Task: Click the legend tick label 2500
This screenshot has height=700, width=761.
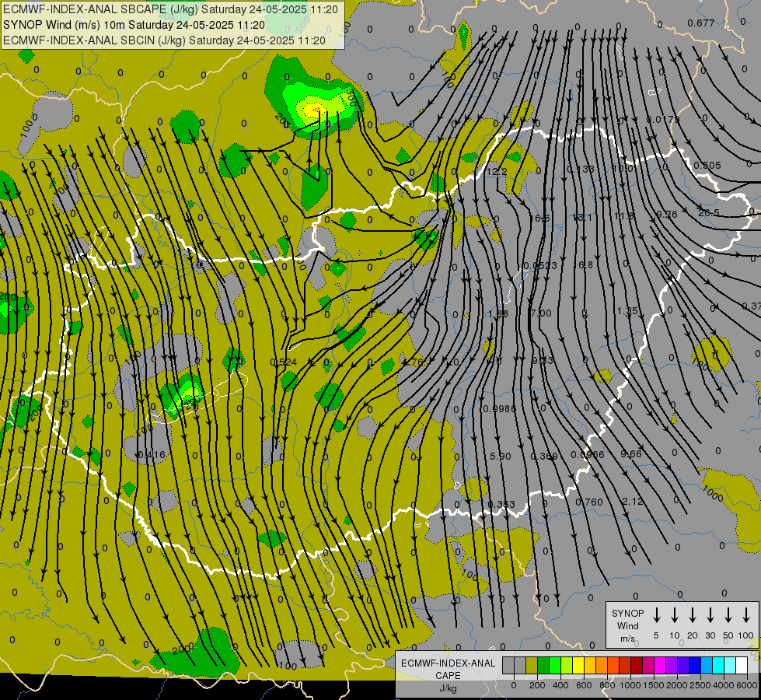Action: 700,685
